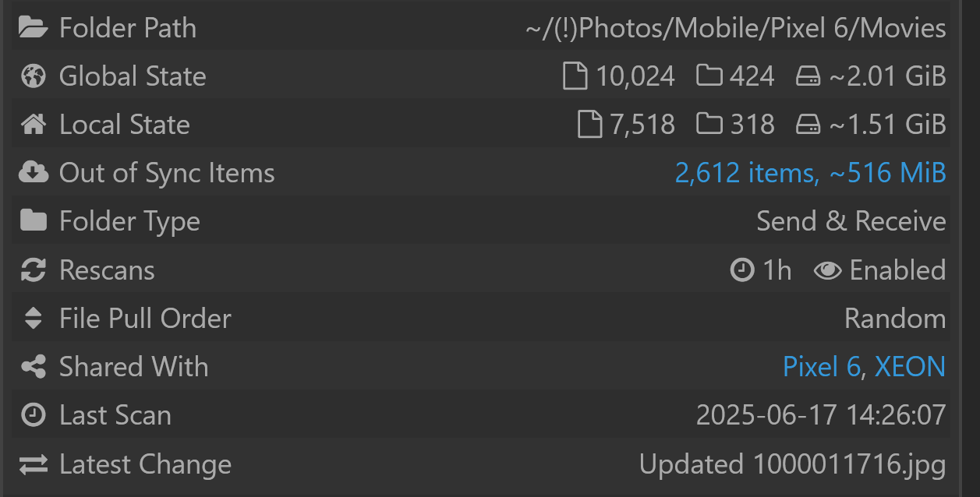The image size is (980, 497).
Task: Open the 2,612 out of sync items list
Action: coord(810,173)
